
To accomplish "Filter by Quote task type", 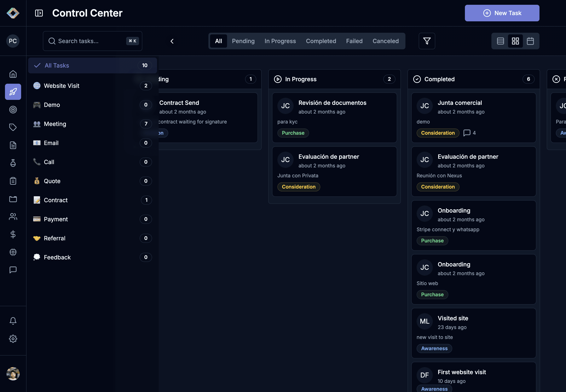I will 93,181.
